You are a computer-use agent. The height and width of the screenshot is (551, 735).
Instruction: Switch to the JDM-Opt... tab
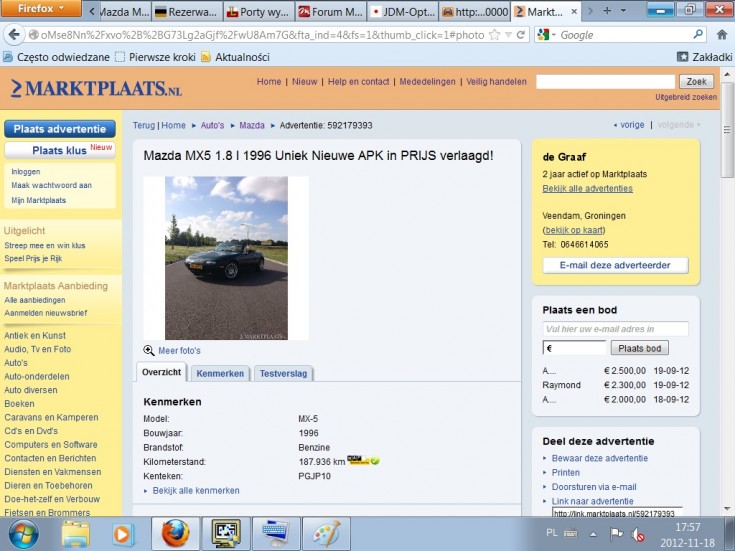coord(402,12)
